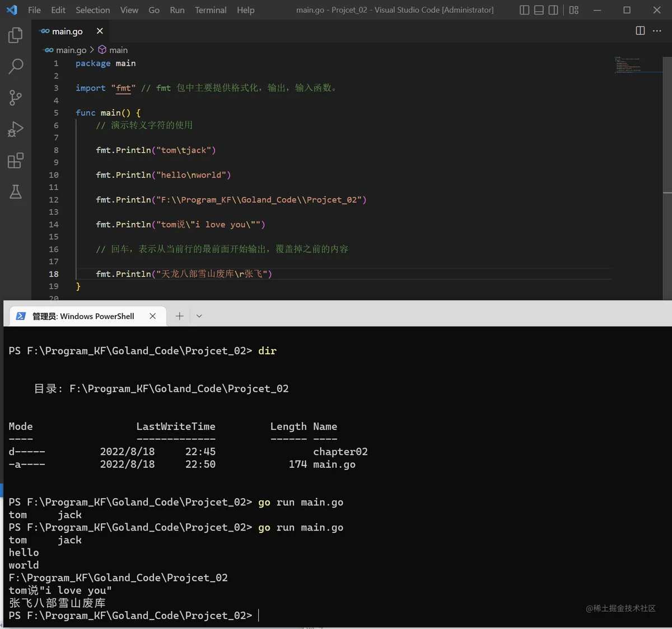This screenshot has height=629, width=672.
Task: Click the dir command in PowerShell
Action: pos(267,351)
